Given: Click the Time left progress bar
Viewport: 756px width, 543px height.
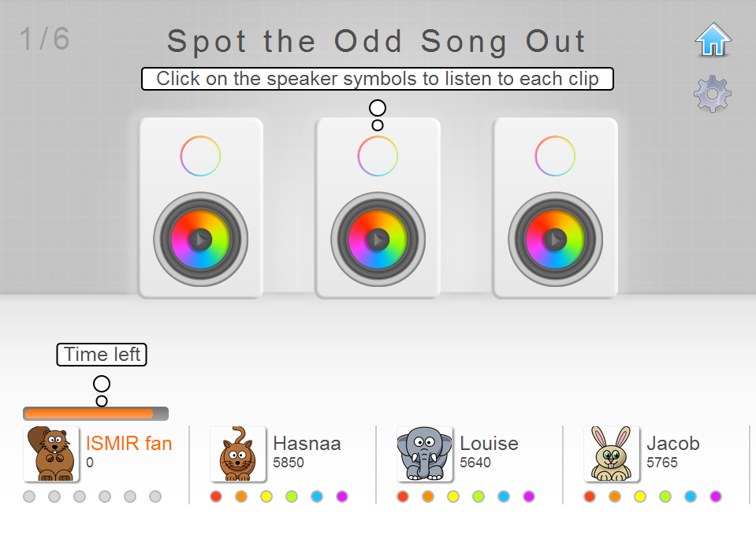Looking at the screenshot, I should click(x=95, y=413).
